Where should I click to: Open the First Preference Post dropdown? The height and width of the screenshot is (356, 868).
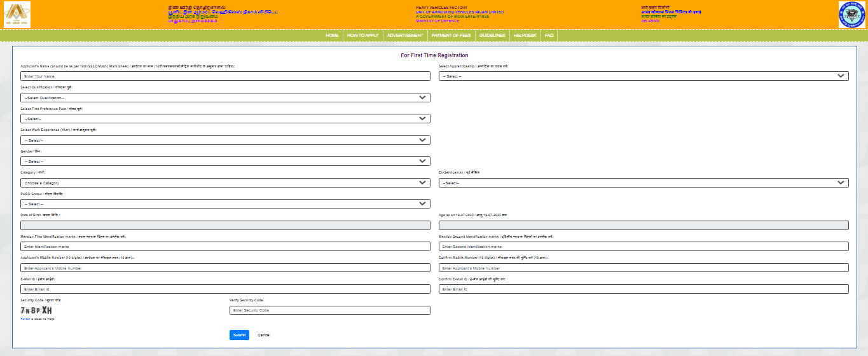225,119
